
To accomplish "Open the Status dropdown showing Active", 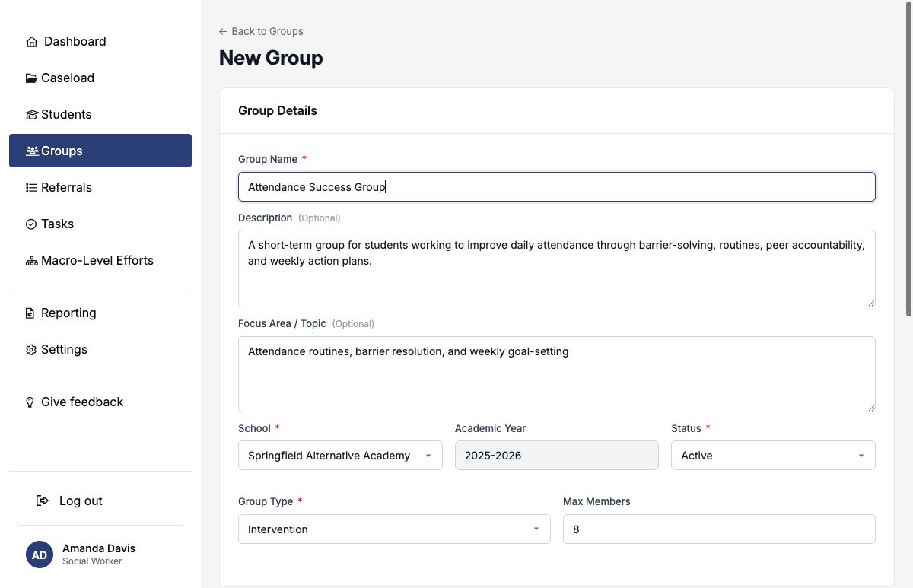I will click(773, 456).
